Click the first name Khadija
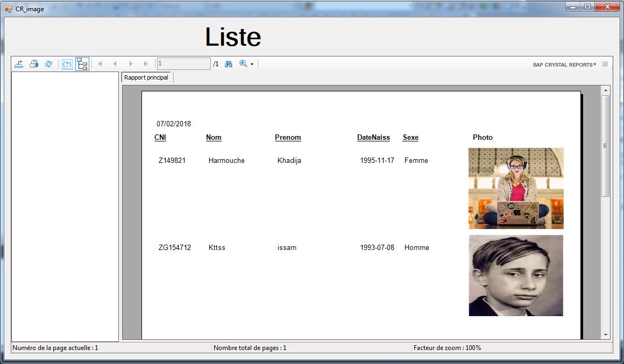Viewport: 624px width, 364px height. coord(289,161)
